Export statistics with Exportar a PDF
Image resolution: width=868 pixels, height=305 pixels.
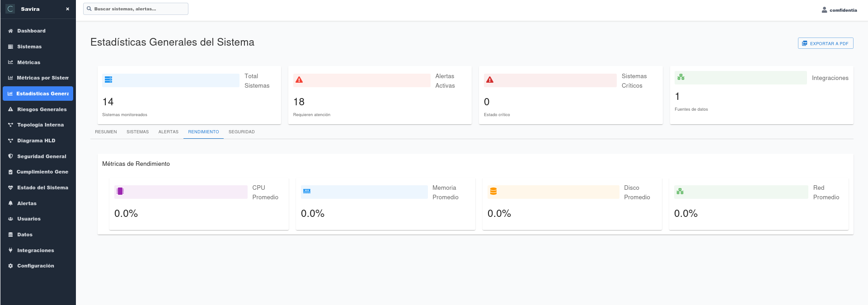pos(825,43)
